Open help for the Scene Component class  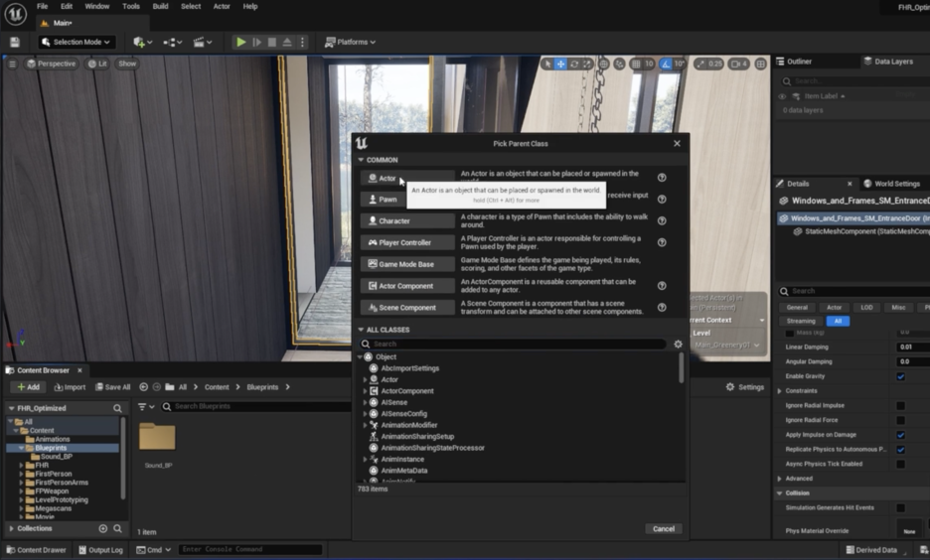tap(662, 308)
